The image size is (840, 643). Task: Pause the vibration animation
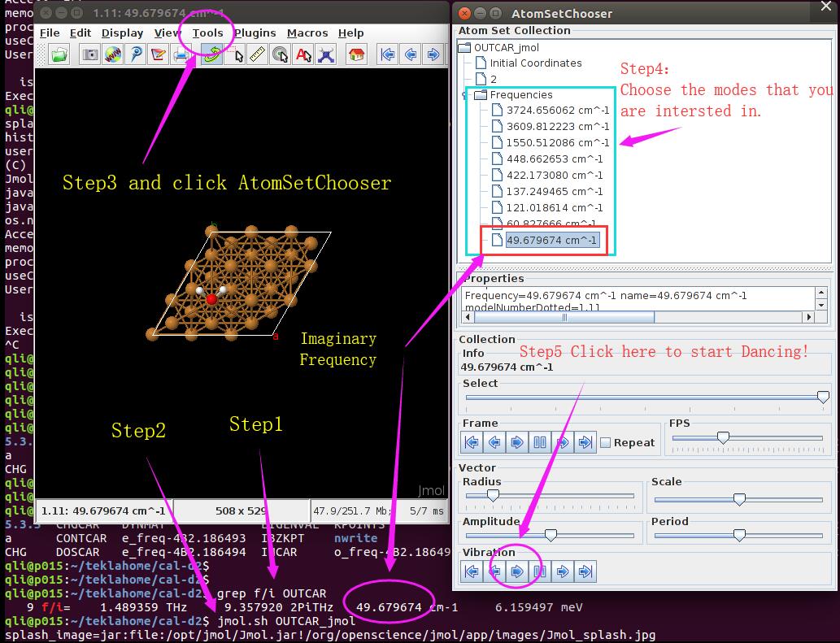539,571
